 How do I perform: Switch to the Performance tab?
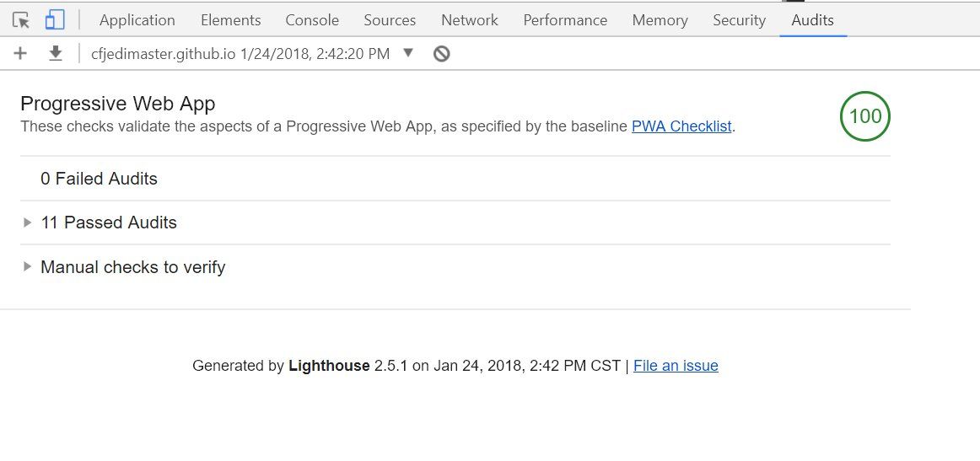(565, 20)
